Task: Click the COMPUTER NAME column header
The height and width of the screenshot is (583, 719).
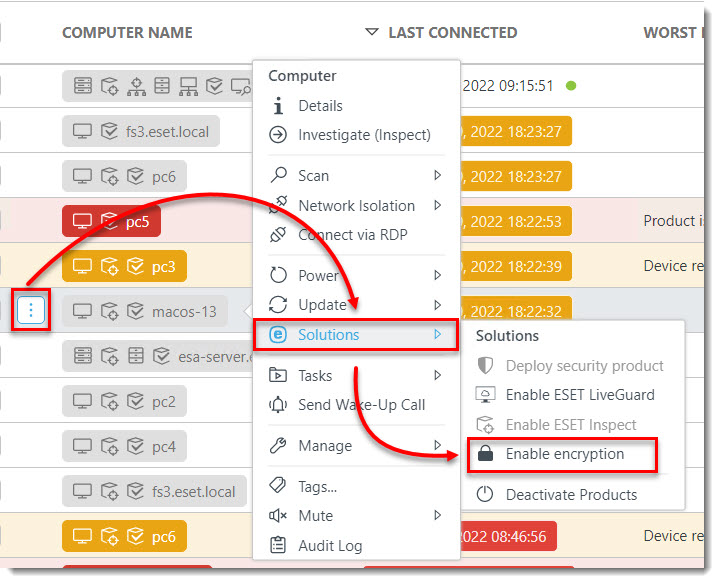Action: pos(127,33)
